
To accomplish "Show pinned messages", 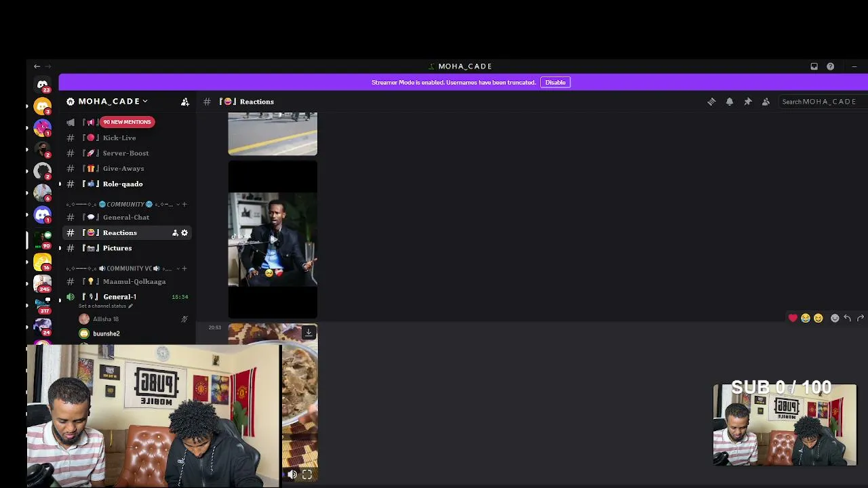I will pos(747,102).
